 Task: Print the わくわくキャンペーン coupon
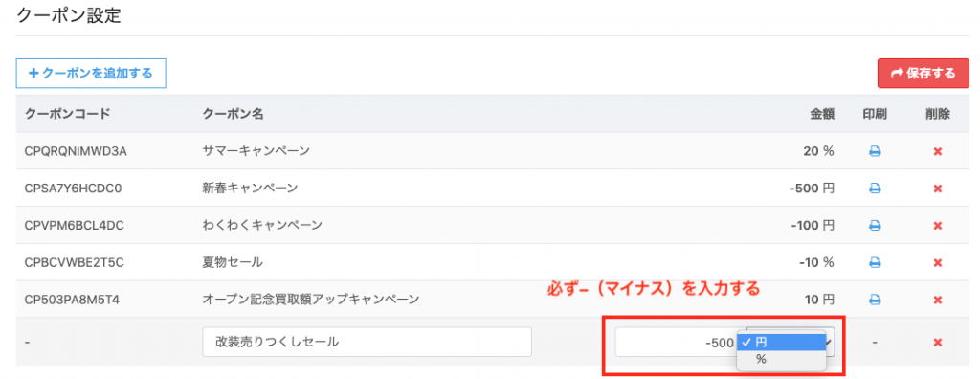click(875, 225)
